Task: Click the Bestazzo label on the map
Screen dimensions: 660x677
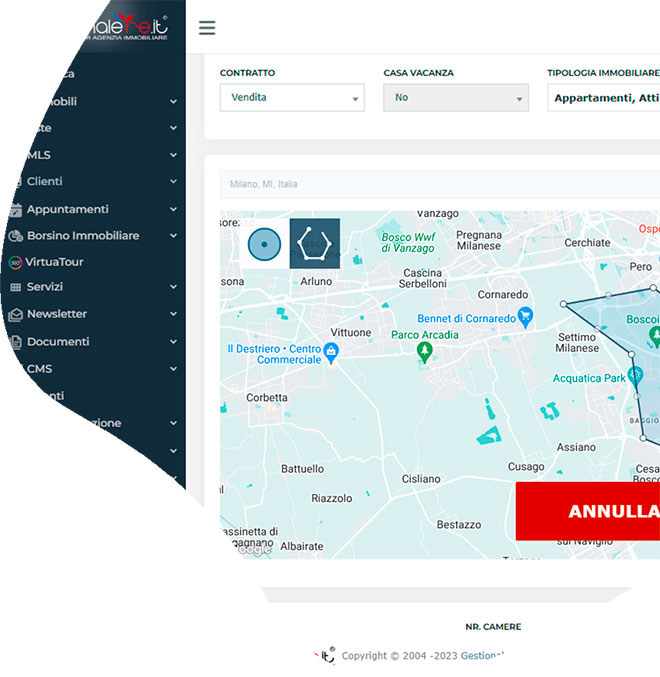Action: coord(459,525)
